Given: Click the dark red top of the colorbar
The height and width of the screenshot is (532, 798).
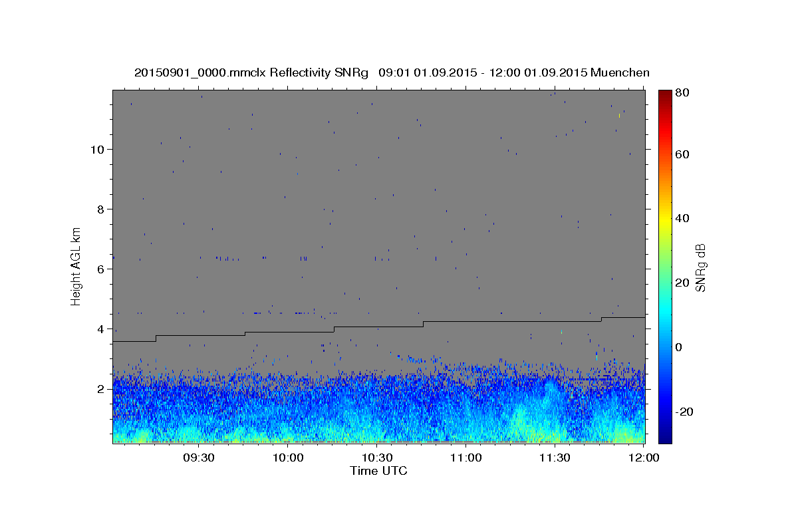Looking at the screenshot, I should pyautogui.click(x=665, y=94).
